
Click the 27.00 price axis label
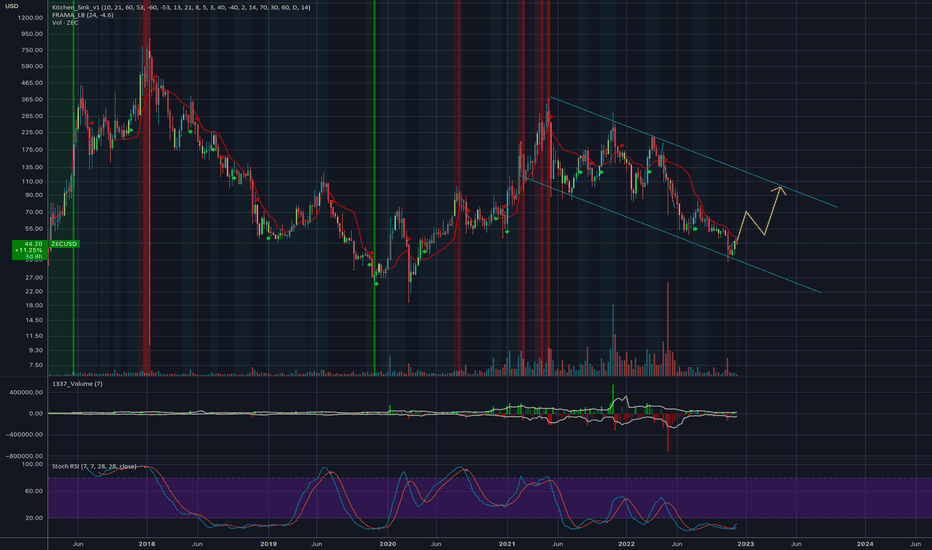point(34,278)
